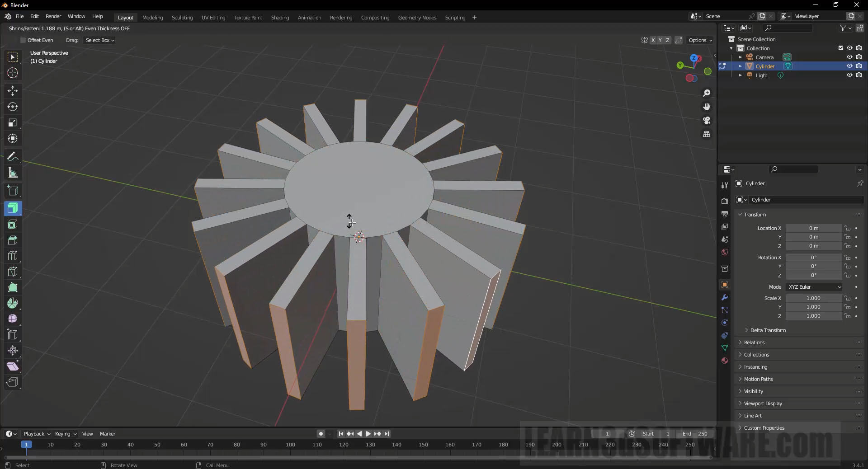Viewport: 868px width, 469px height.
Task: Switch to the Rotate tool
Action: 13,107
